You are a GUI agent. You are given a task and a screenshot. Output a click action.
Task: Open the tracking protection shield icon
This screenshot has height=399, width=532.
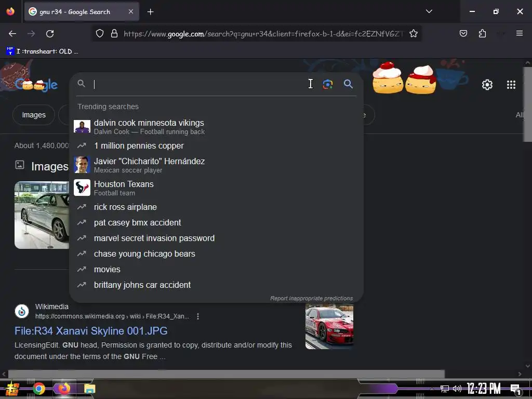(99, 33)
